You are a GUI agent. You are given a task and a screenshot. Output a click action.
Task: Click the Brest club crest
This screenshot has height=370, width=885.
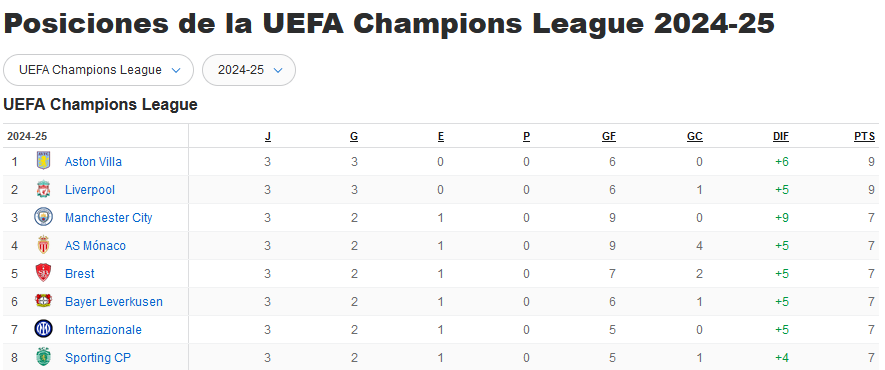[43, 274]
